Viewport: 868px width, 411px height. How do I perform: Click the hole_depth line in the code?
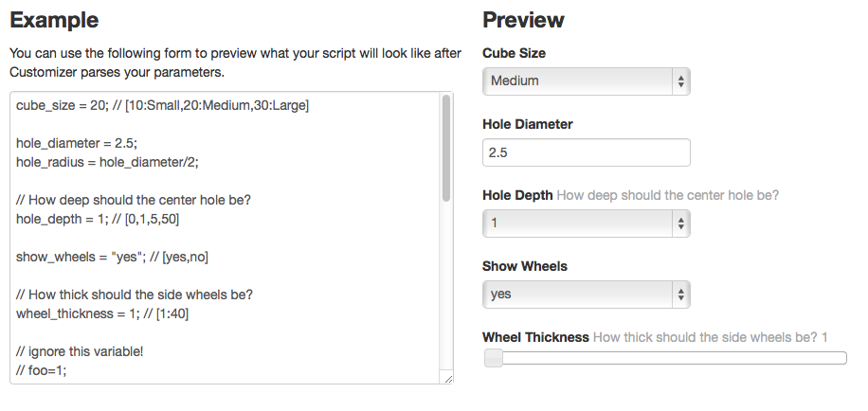click(x=98, y=219)
